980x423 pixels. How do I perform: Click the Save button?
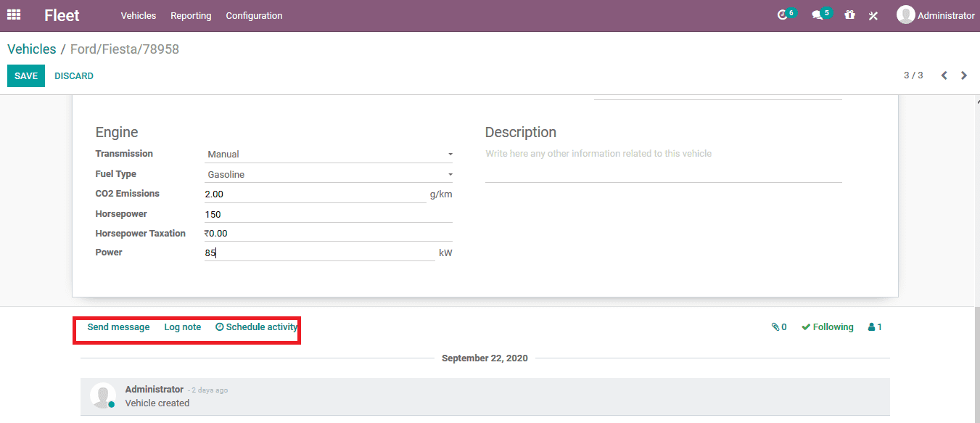(x=26, y=76)
